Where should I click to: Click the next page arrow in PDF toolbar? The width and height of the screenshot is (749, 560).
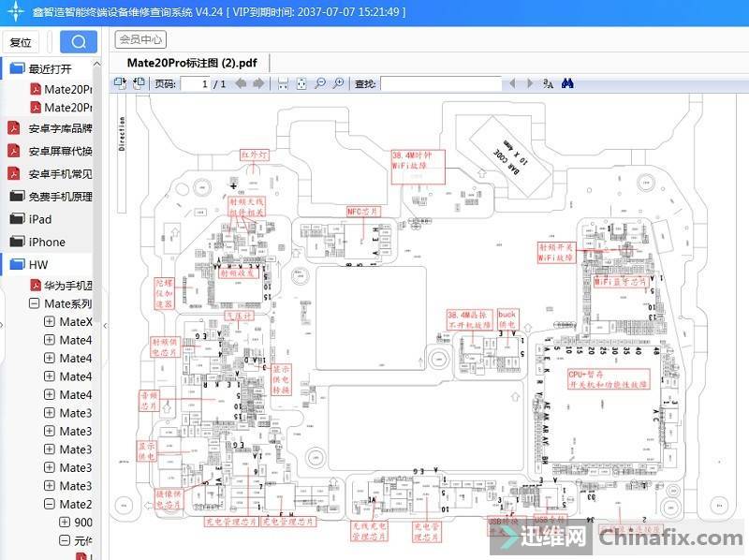[x=258, y=84]
